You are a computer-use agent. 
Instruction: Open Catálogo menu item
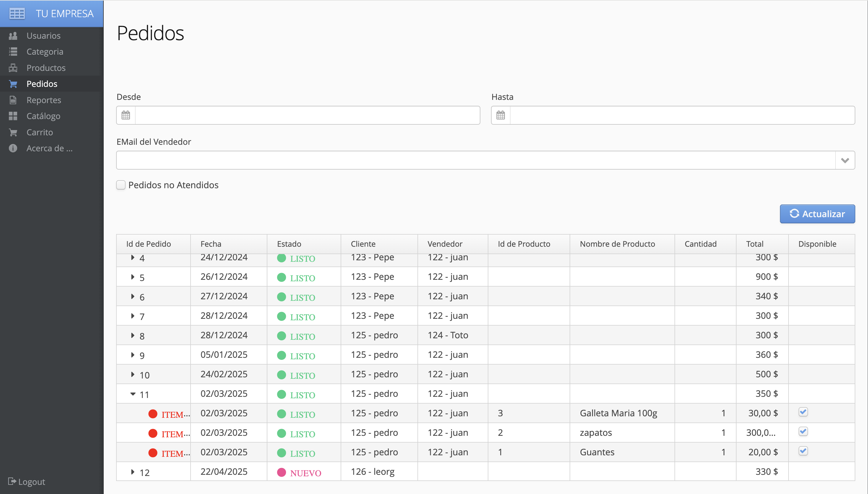(x=52, y=116)
